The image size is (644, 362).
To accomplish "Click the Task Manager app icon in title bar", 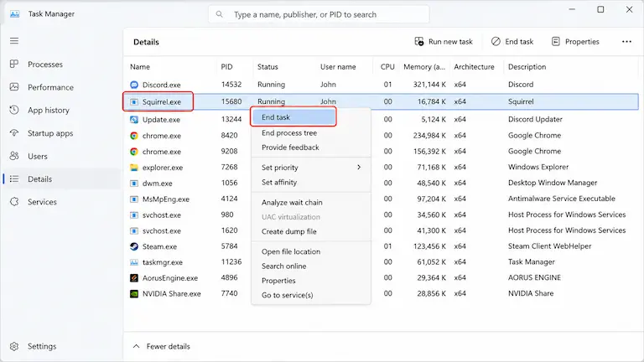I will tap(15, 14).
